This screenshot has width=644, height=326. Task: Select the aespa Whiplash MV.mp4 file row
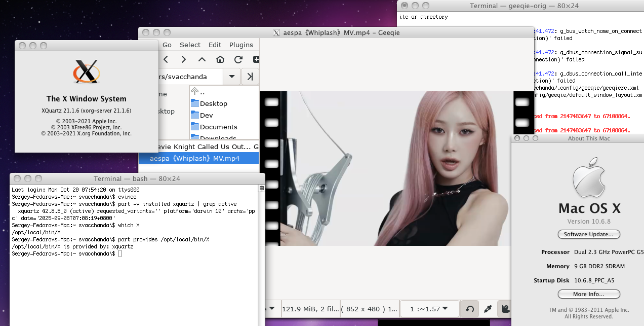point(199,158)
